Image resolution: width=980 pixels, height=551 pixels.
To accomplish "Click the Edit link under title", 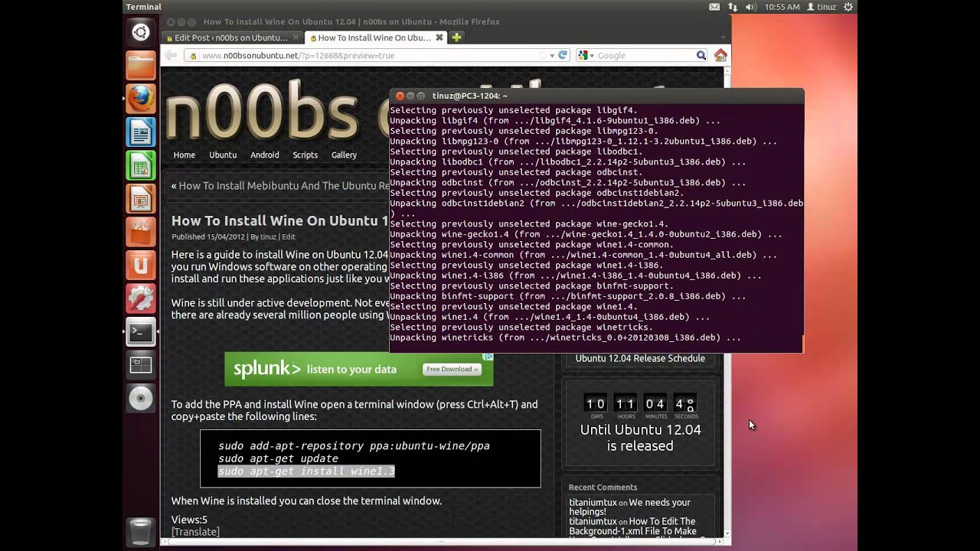I will click(289, 236).
